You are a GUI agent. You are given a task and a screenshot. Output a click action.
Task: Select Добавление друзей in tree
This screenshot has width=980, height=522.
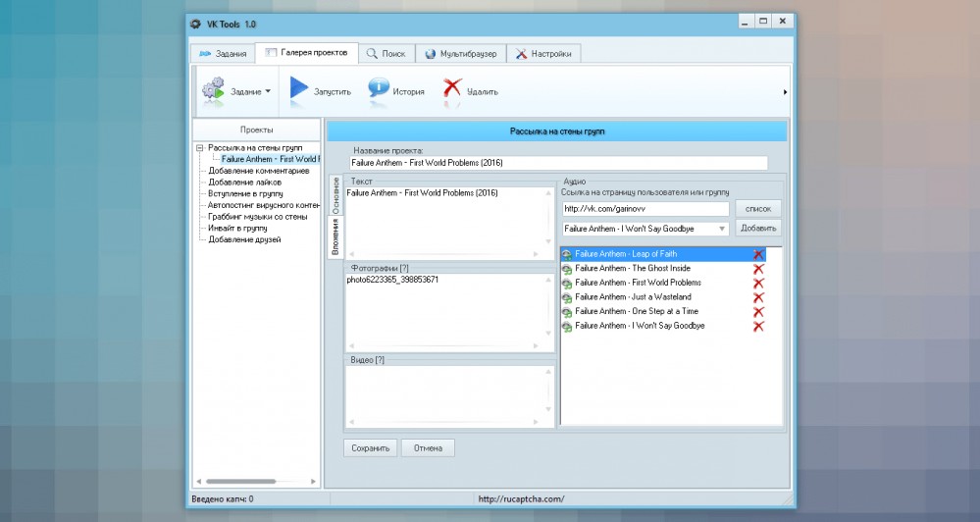coord(244,239)
